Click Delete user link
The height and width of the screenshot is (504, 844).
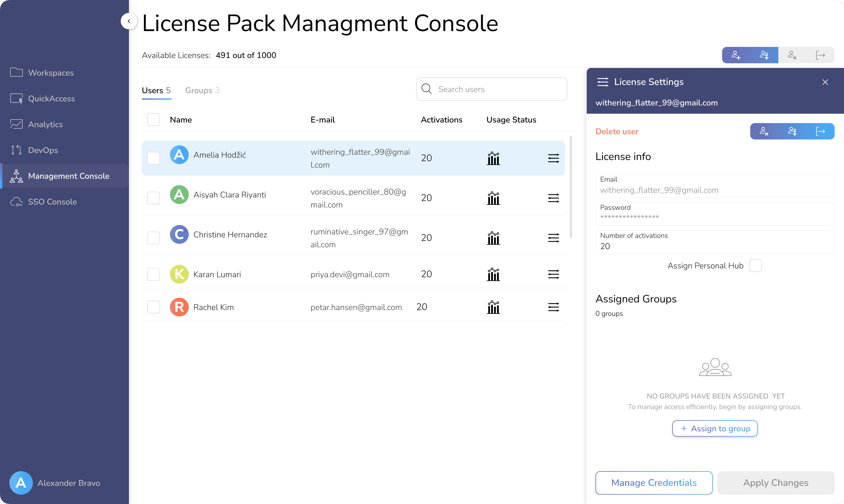pos(617,132)
